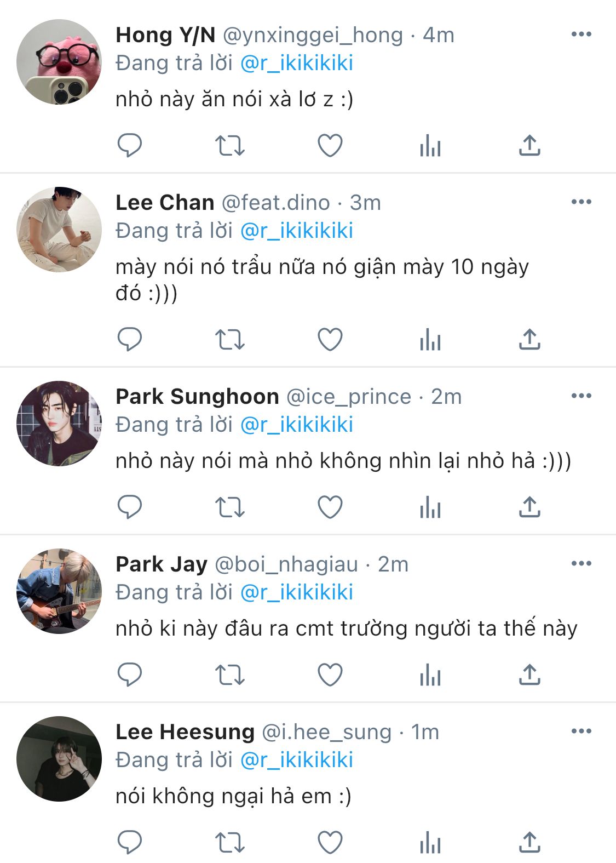The image size is (616, 863).
Task: Like Hong Y/N's reply
Action: [330, 146]
